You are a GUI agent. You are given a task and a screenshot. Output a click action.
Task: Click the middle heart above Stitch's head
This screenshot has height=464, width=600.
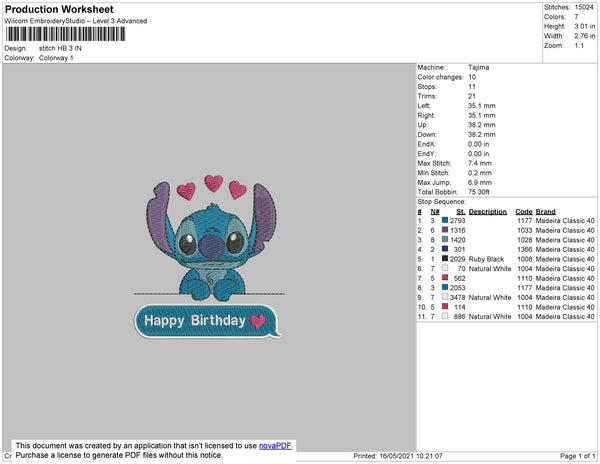[x=213, y=183]
